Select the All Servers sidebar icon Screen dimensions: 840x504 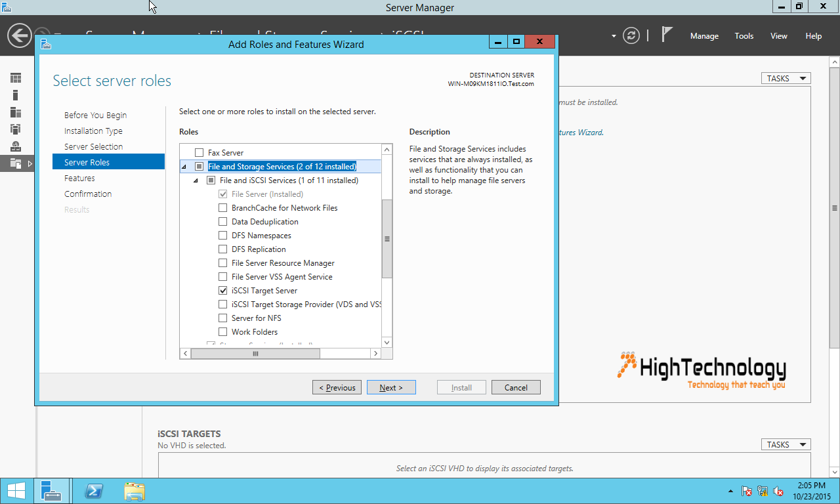coord(16,112)
